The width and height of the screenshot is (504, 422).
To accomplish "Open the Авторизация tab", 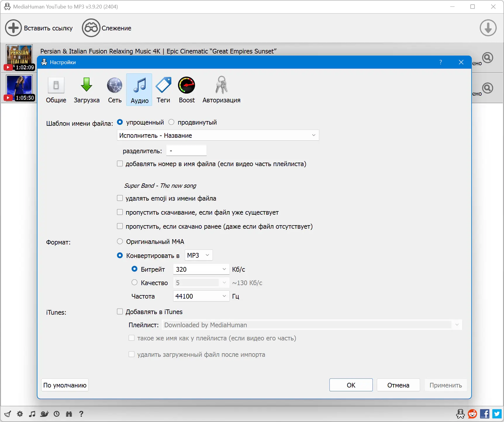I will [221, 90].
